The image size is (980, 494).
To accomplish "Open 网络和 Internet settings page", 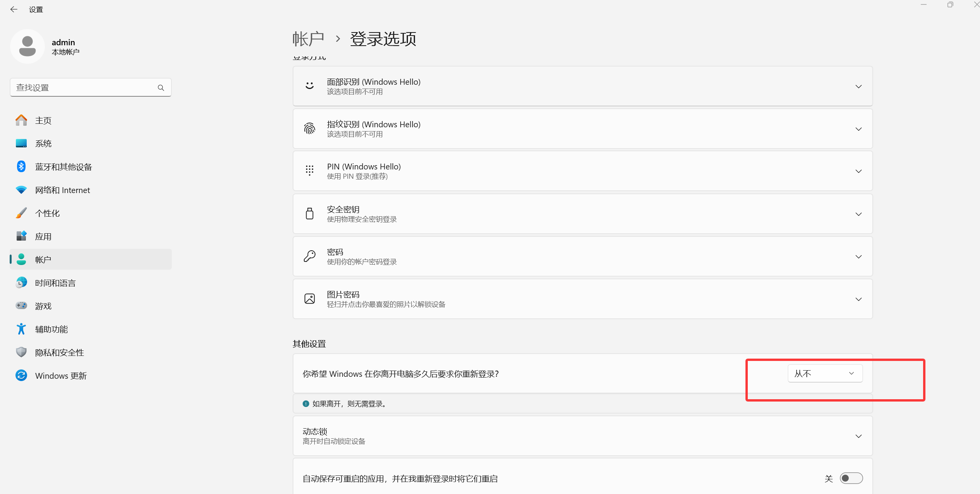I will pos(62,190).
